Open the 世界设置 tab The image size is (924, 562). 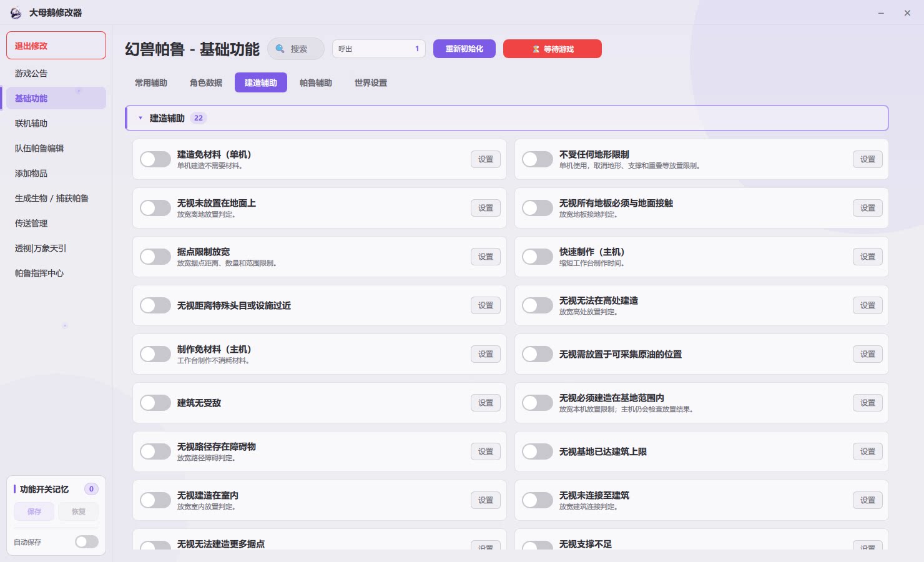[371, 82]
